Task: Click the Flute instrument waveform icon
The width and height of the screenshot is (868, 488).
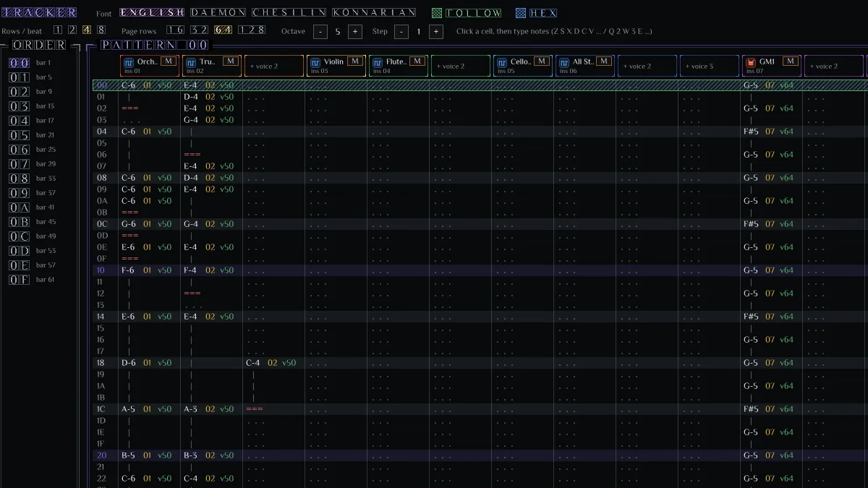Action: (377, 62)
